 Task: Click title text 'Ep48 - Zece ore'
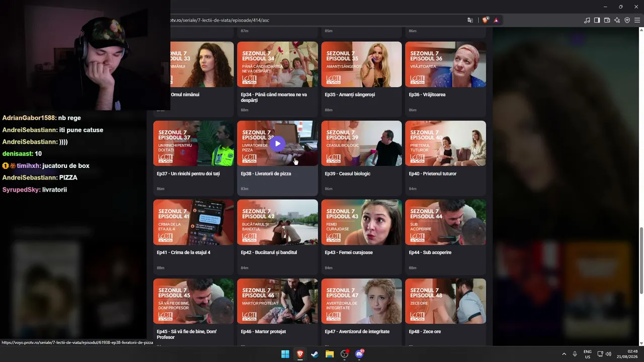tap(425, 331)
